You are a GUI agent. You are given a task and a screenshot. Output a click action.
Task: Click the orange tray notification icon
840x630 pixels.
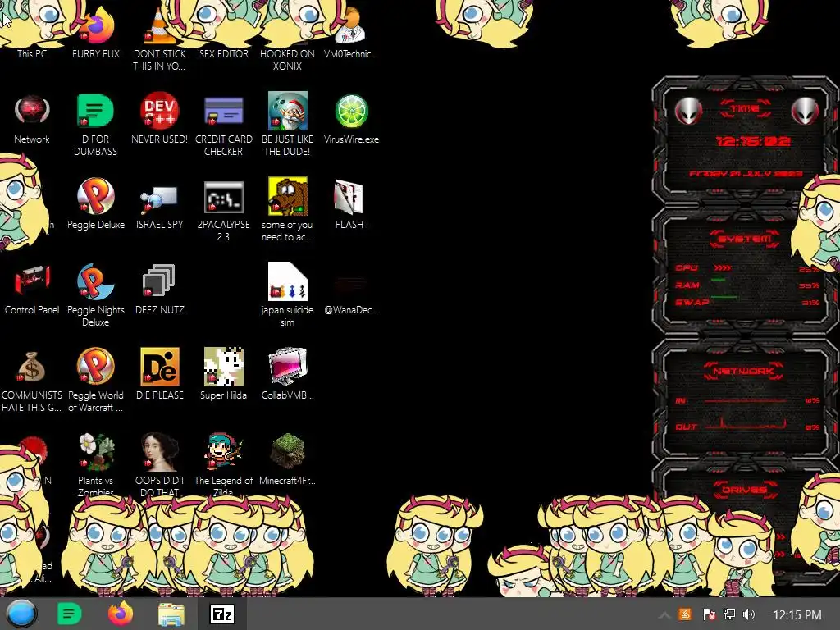[685, 614]
